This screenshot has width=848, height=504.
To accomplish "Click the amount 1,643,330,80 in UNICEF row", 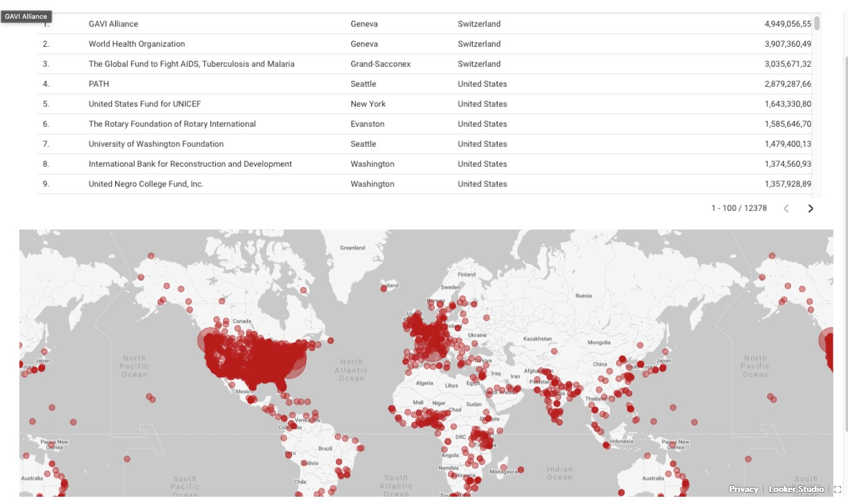I will point(788,104).
